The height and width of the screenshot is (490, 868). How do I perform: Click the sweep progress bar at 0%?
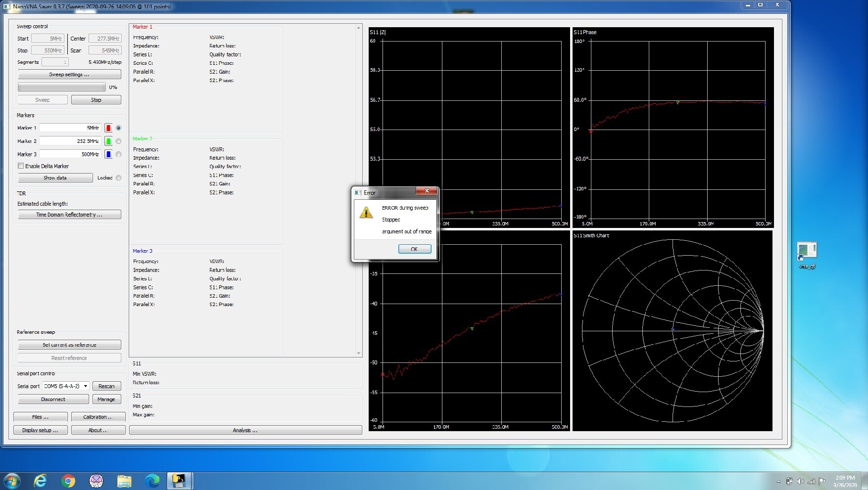[x=62, y=87]
